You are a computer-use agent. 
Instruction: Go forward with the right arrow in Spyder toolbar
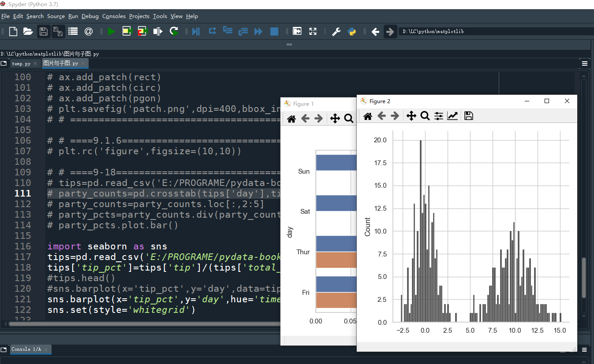click(x=390, y=31)
